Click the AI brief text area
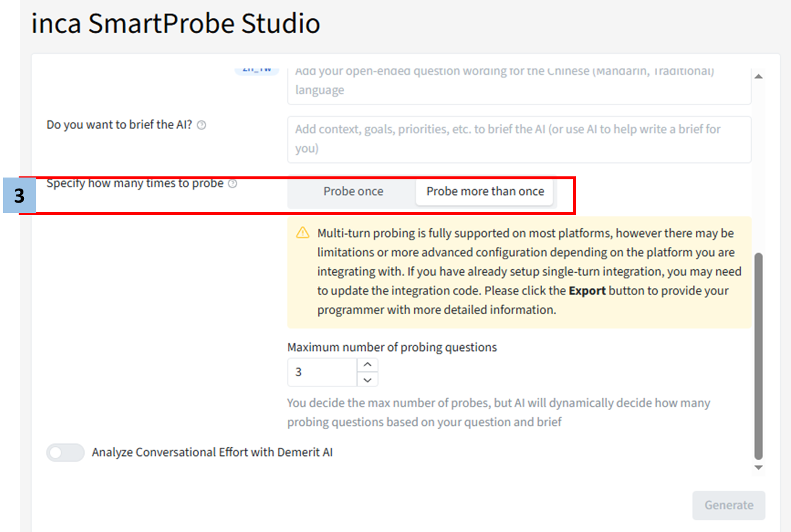The height and width of the screenshot is (532, 791). click(519, 139)
